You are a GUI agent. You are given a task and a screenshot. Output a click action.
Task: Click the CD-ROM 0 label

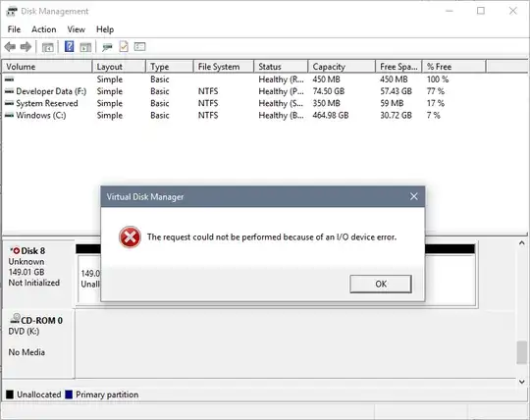tap(41, 320)
